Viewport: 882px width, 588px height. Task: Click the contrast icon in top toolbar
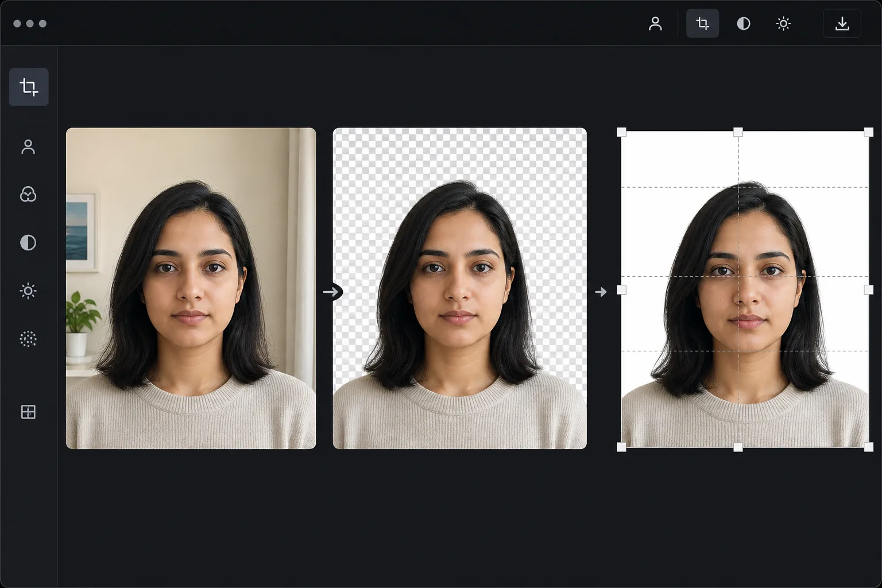[744, 24]
